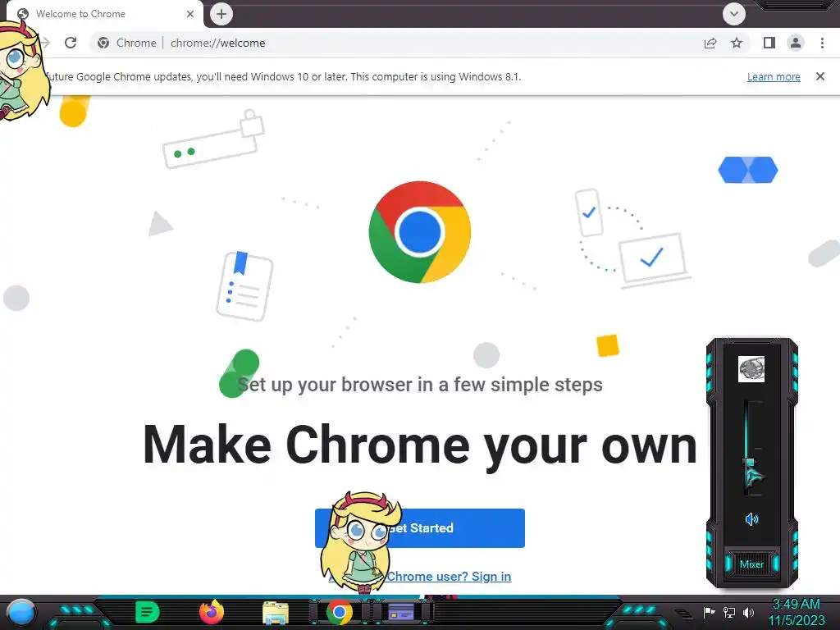Launch the green chat app from taskbar
Viewport: 840px width, 630px height.
coord(148,612)
